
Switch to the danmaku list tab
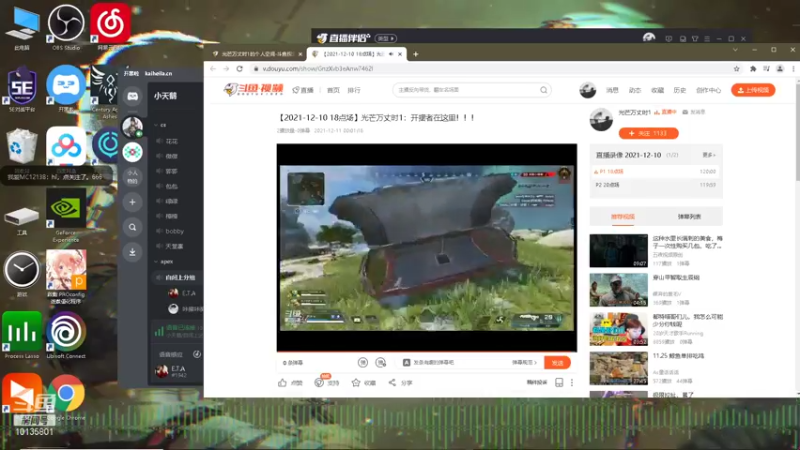pyautogui.click(x=689, y=216)
